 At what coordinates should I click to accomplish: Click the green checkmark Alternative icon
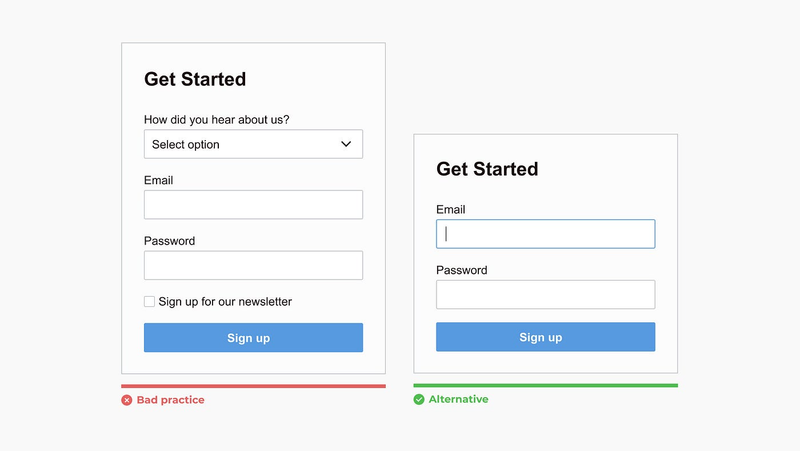tap(419, 399)
